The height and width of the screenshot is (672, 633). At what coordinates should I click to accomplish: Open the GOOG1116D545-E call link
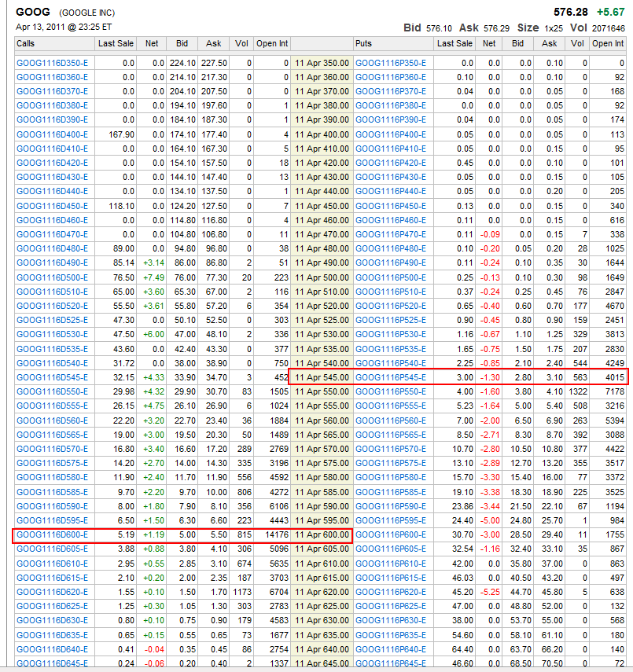52,377
